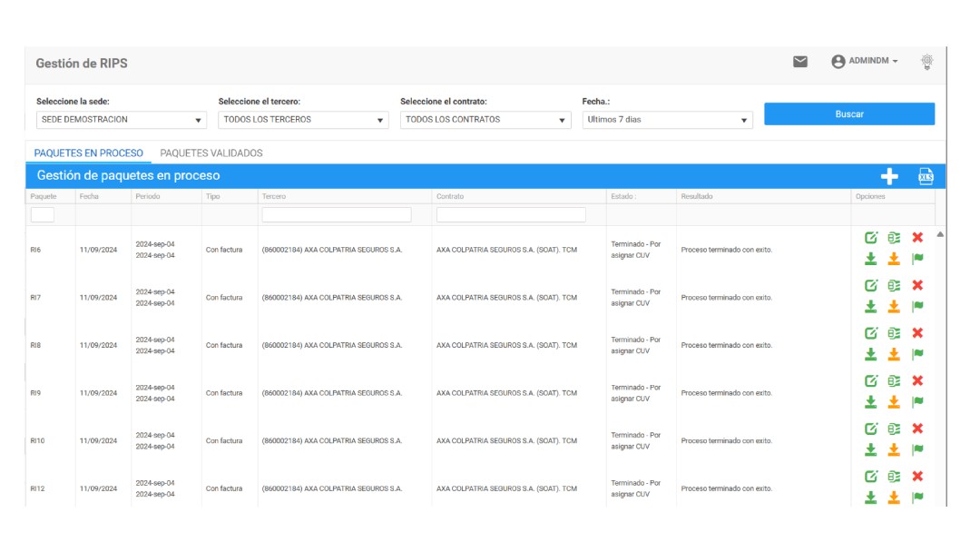The height and width of the screenshot is (552, 980).
Task: Click the Tipo column header
Action: click(213, 196)
